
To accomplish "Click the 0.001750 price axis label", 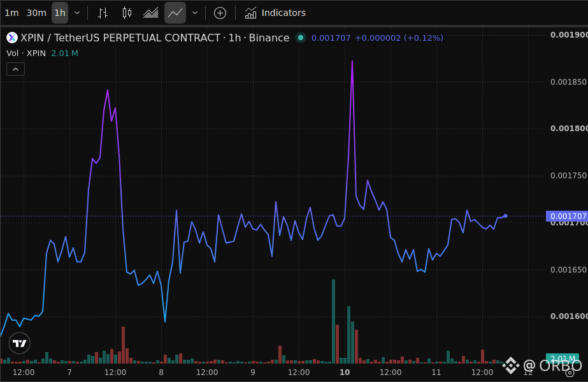I will click(x=568, y=176).
